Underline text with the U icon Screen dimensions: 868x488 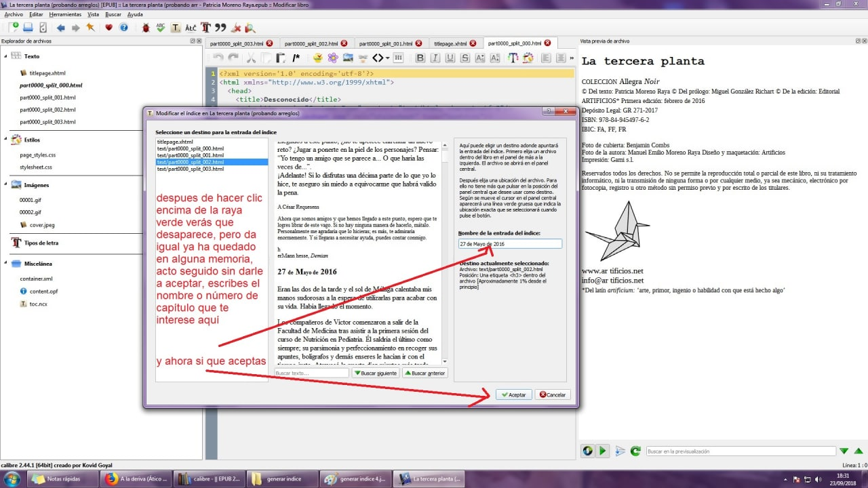[x=450, y=58]
